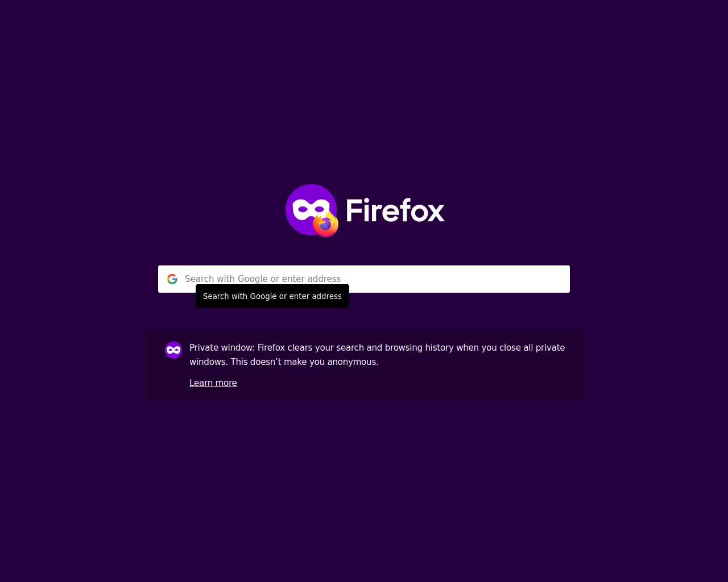The height and width of the screenshot is (582, 728).
Task: Click the 'Private window:' heading text
Action: (222, 348)
